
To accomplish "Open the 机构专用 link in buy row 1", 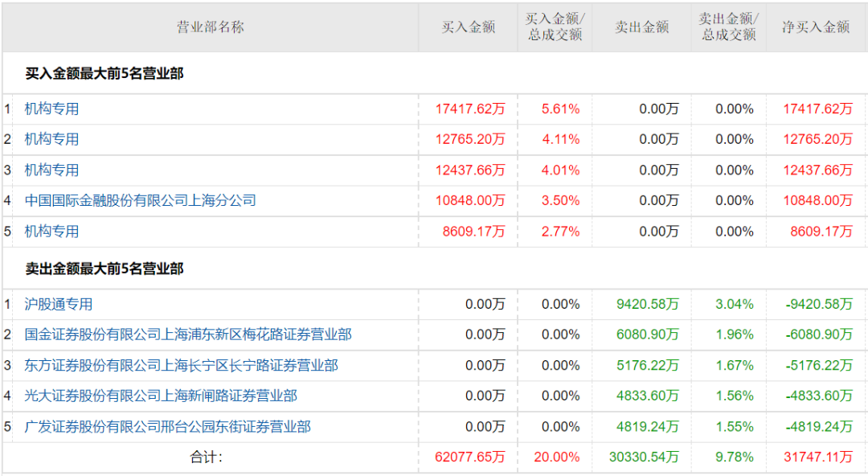I will (x=51, y=109).
